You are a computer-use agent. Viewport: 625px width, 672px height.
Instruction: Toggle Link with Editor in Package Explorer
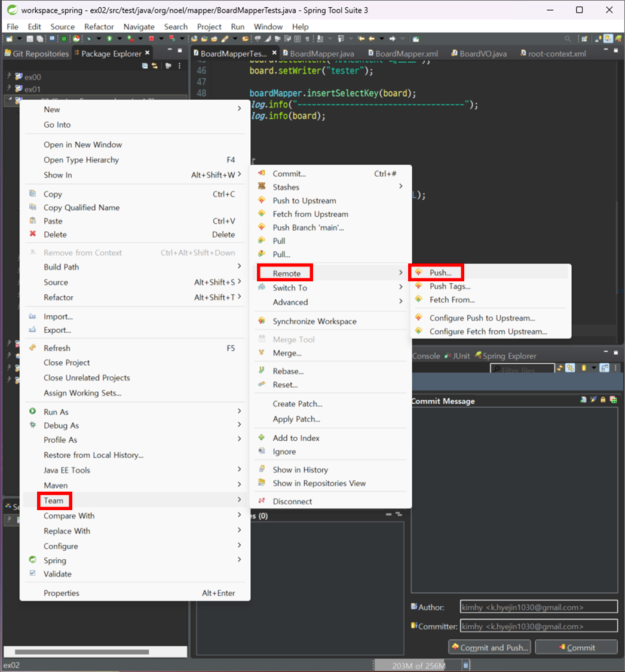pos(155,66)
